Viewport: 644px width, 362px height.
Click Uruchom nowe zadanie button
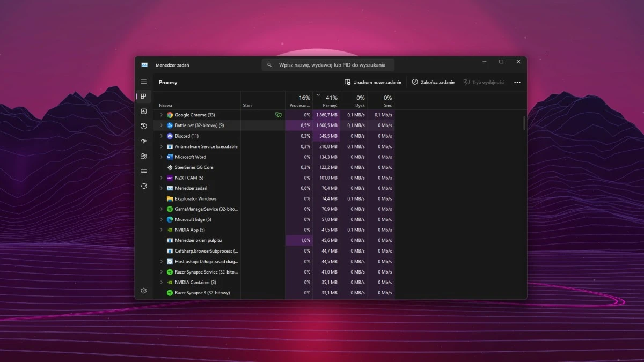[x=373, y=82]
